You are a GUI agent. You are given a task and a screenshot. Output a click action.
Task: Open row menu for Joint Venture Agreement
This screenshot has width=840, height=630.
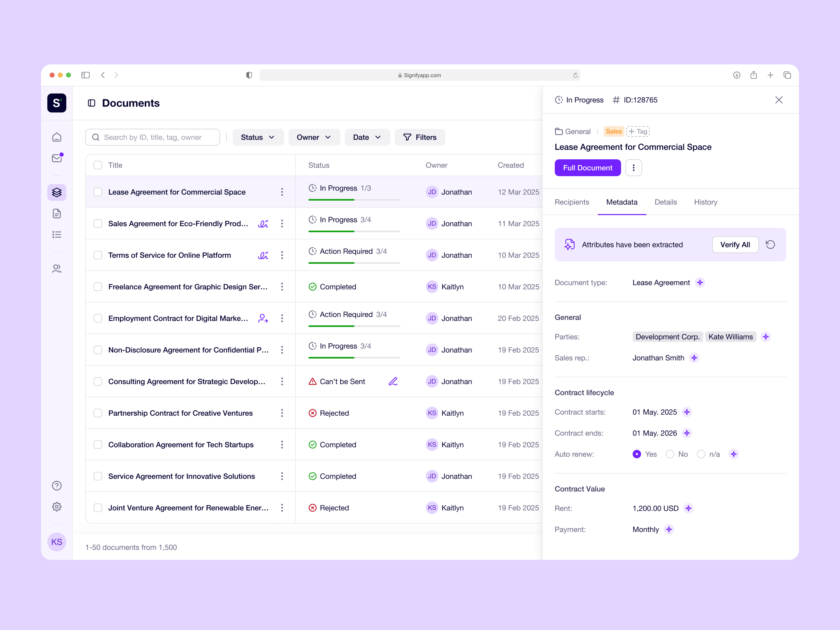[x=282, y=508]
